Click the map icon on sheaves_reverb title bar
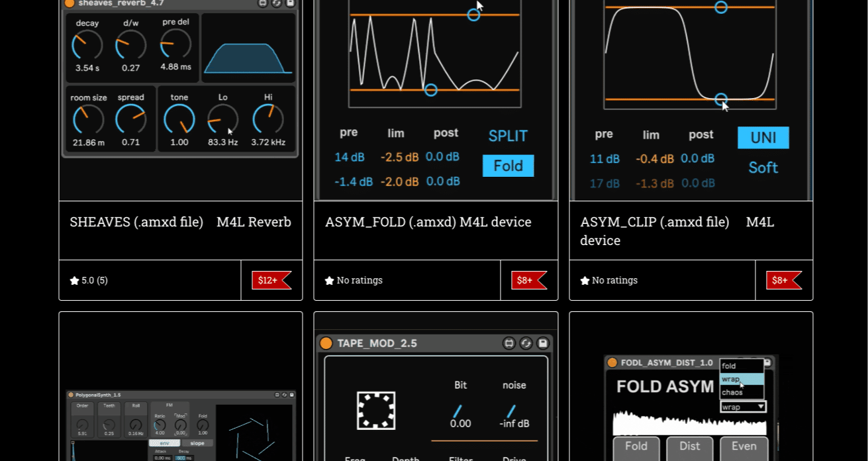This screenshot has height=461, width=868. tap(263, 4)
